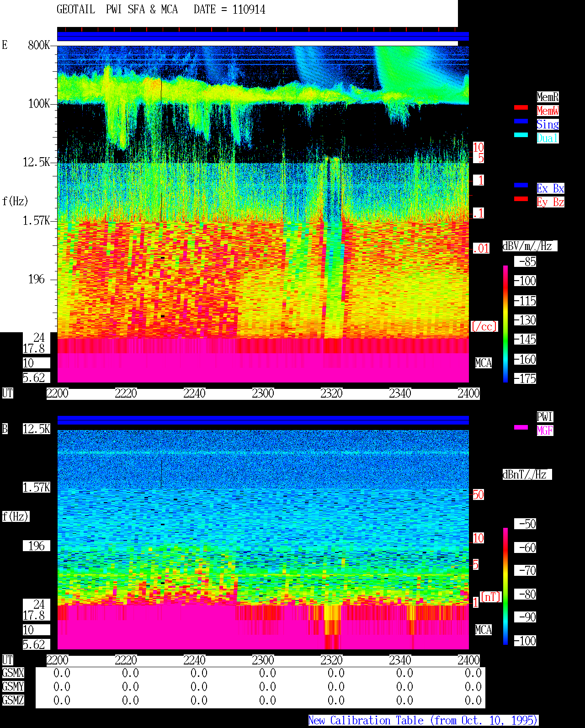Click the E panel label beside 800K

click(x=5, y=45)
